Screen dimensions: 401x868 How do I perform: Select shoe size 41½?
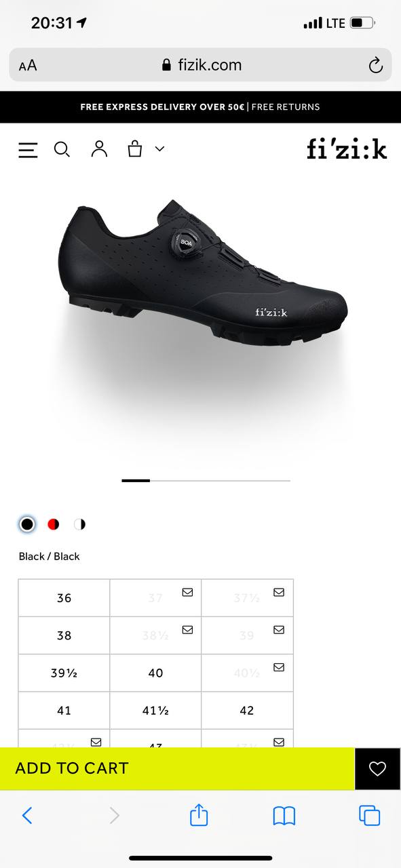[x=155, y=711]
